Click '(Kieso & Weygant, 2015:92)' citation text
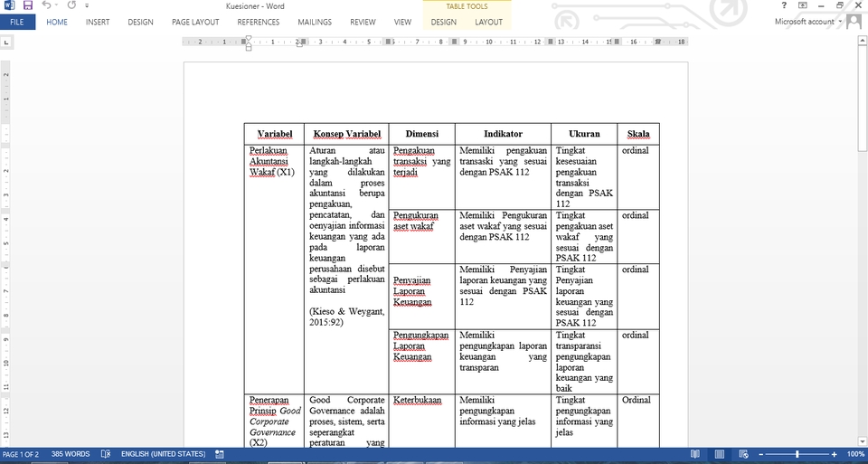Image resolution: width=868 pixels, height=464 pixels. [x=346, y=317]
